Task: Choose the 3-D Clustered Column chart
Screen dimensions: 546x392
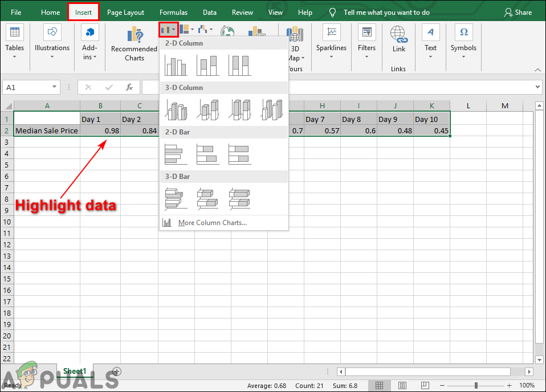Action: [176, 109]
